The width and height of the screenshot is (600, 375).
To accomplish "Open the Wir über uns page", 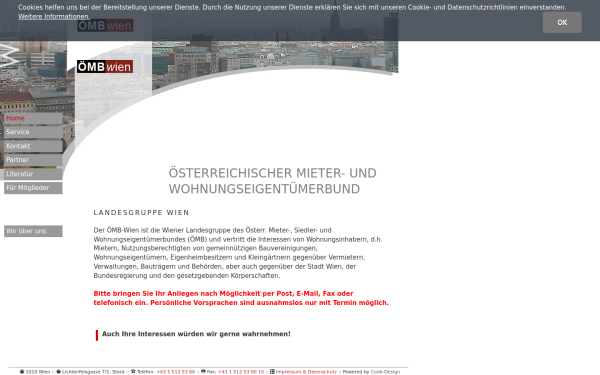I will click(x=33, y=231).
